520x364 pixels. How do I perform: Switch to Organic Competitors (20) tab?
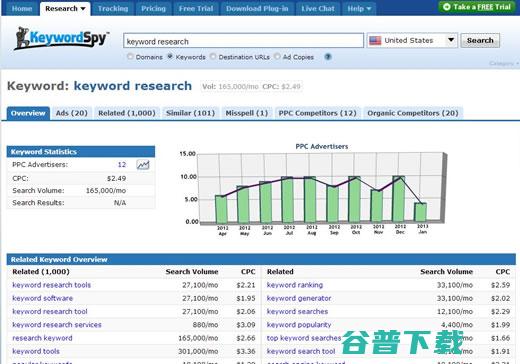(x=413, y=113)
